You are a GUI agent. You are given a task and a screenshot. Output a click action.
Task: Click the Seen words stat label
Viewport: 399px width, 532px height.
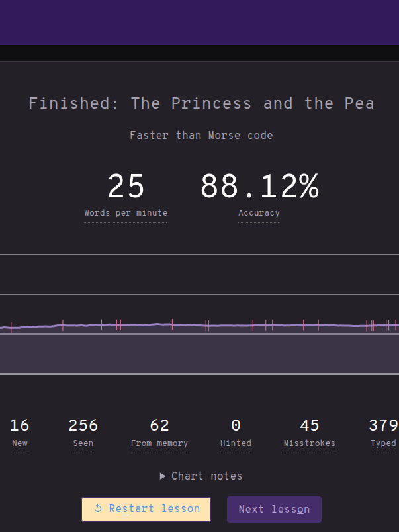point(83,443)
